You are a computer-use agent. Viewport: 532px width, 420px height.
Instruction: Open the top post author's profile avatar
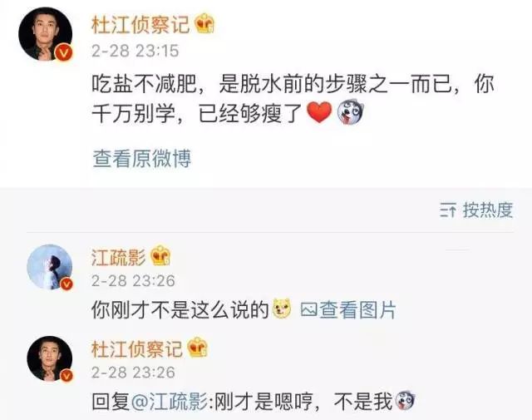point(46,34)
